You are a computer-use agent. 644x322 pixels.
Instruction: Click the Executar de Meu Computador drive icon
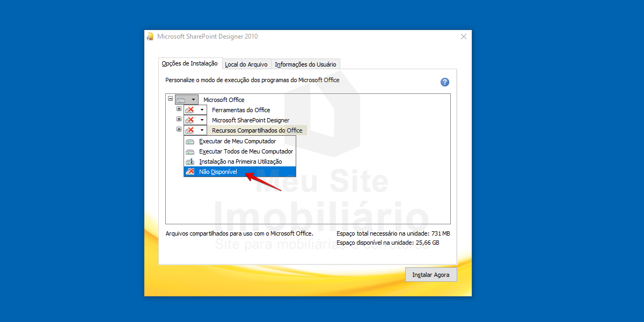click(190, 142)
